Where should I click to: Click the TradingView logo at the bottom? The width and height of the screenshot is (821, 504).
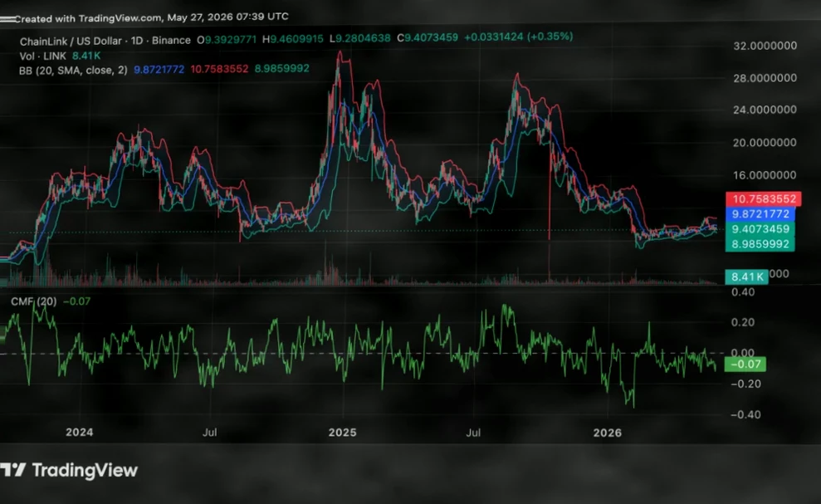pyautogui.click(x=69, y=470)
